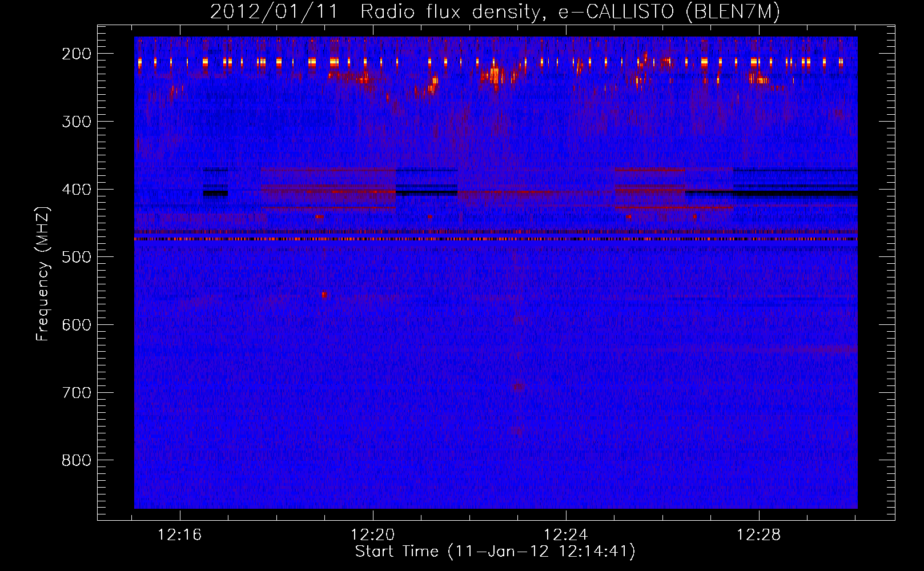This screenshot has width=924, height=571.
Task: Select the 500 frequency tick label
Action: [76, 257]
